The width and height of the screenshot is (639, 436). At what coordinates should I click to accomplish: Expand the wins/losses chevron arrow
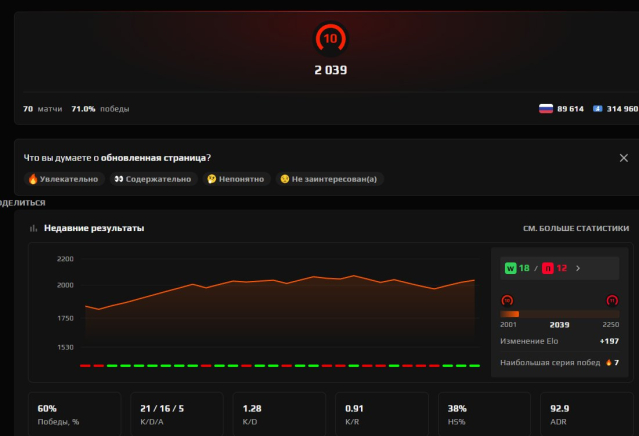point(577,268)
